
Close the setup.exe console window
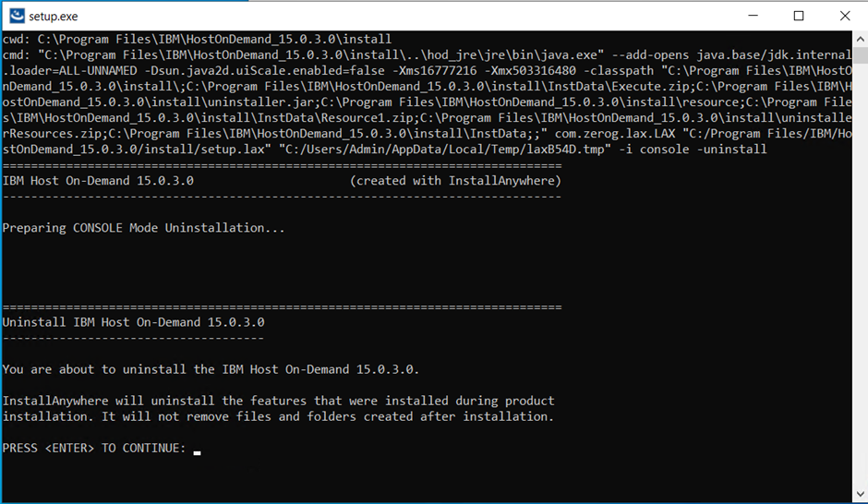(844, 16)
